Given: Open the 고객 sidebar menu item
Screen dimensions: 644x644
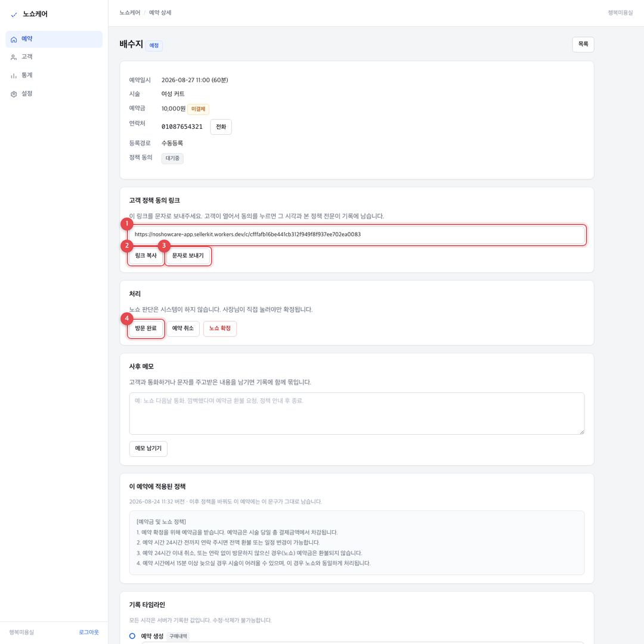Looking at the screenshot, I should tap(54, 57).
